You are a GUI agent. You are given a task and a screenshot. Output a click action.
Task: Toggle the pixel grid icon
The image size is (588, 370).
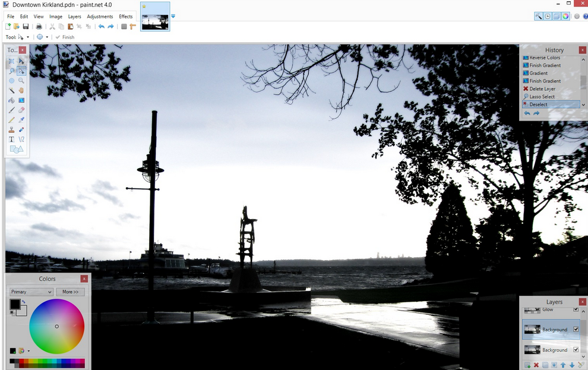[x=124, y=26]
